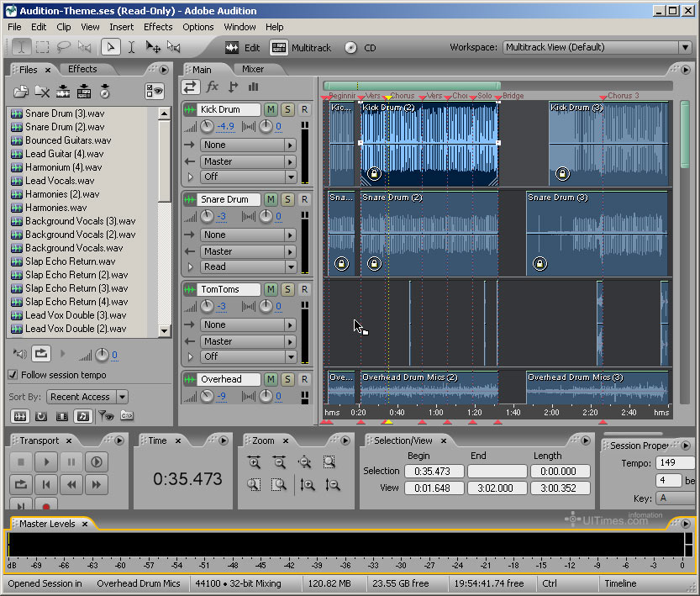The width and height of the screenshot is (700, 596).
Task: Solo the Overhead track
Action: 287,379
